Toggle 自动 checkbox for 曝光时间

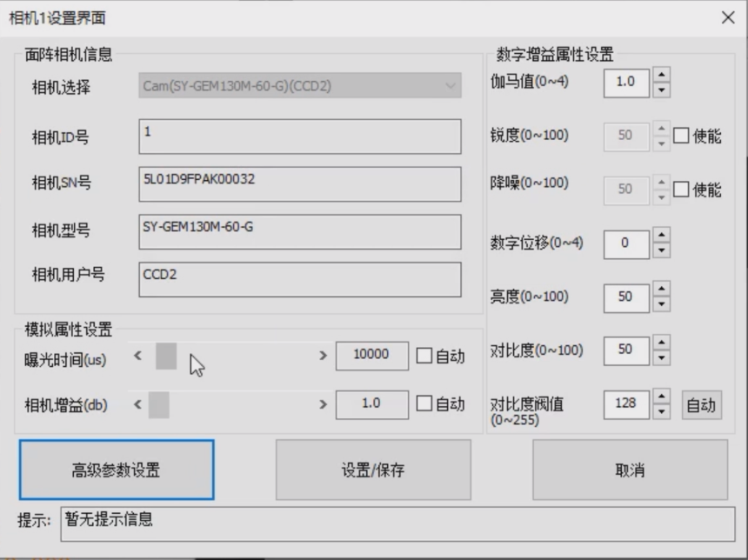424,356
